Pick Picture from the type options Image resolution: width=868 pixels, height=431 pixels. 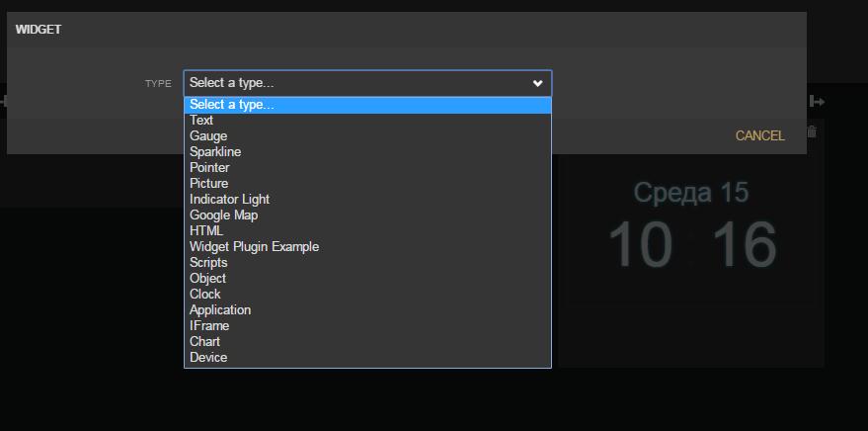tap(208, 184)
